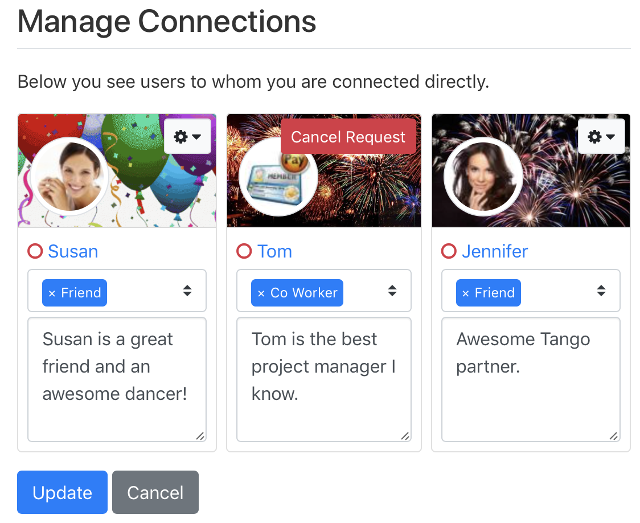Click Jennifer's profile picture
Image resolution: width=640 pixels, height=523 pixels.
[x=483, y=176]
